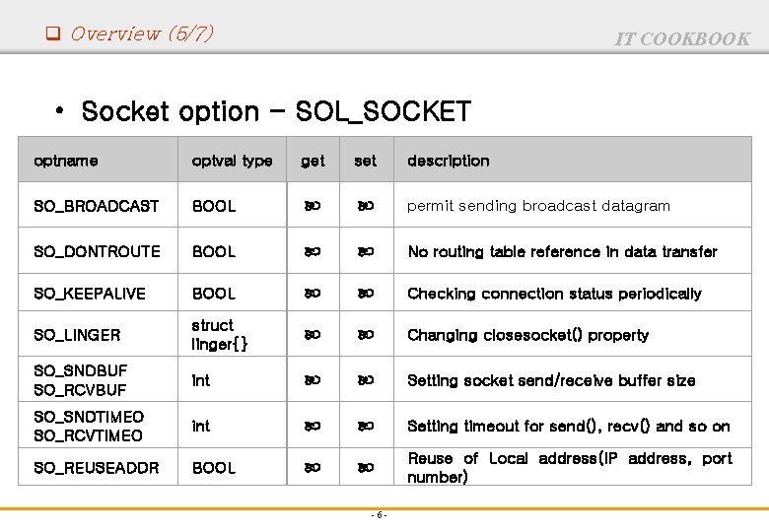Click the get mark in SO_SNDBUF row
This screenshot has height=532, width=769.
pos(313,380)
